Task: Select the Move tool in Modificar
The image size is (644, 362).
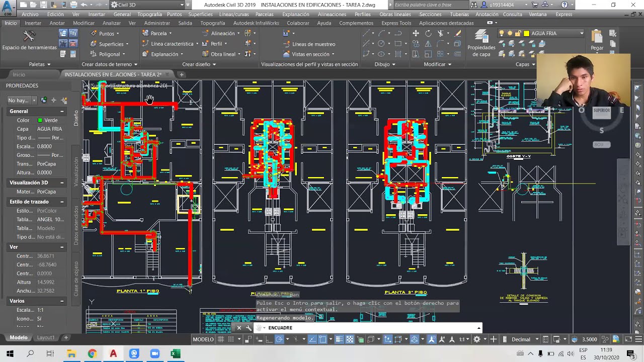Action: (416, 33)
